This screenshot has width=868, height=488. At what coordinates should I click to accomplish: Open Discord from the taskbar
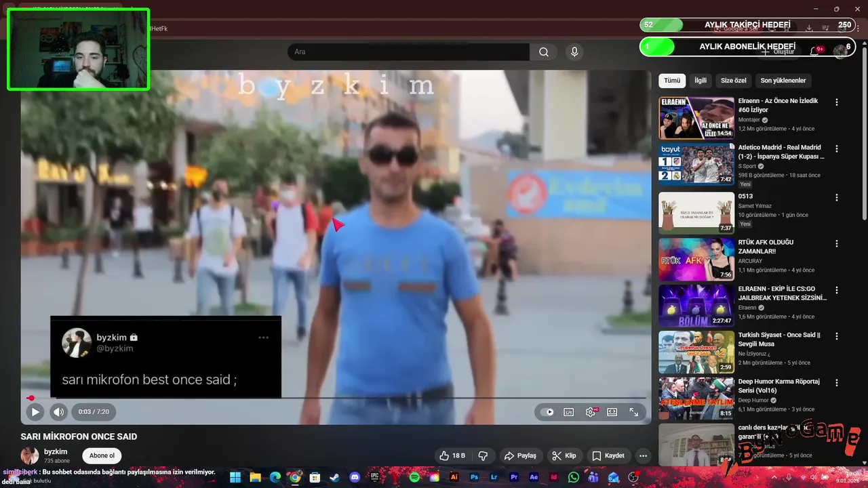click(x=355, y=477)
